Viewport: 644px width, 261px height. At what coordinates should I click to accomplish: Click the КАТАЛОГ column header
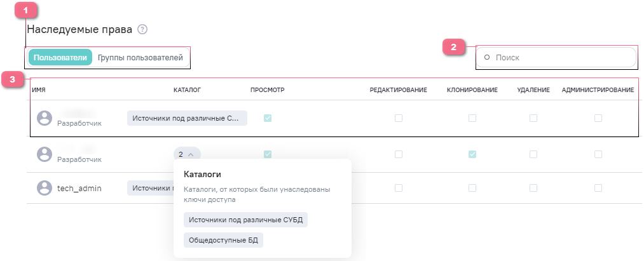[x=187, y=90]
